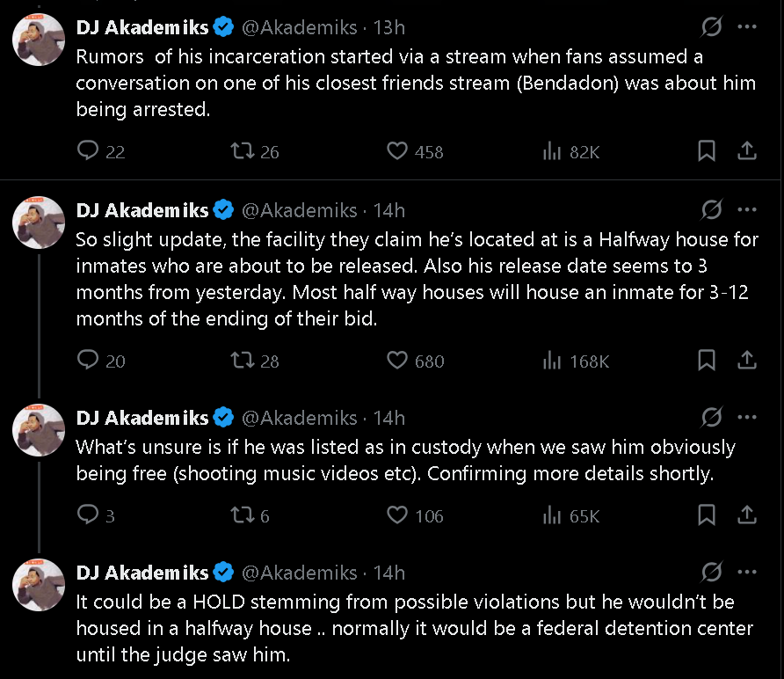View analytics showing 82K views
This screenshot has width=784, height=679.
tap(553, 151)
